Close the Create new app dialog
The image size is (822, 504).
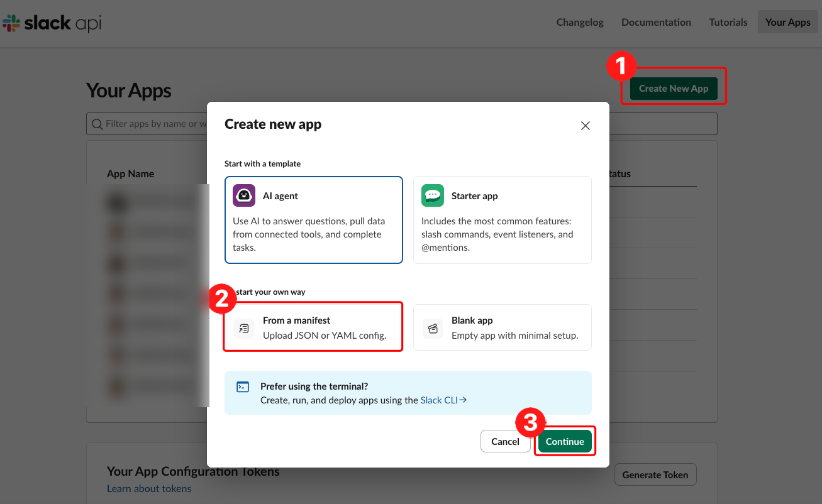(x=586, y=126)
